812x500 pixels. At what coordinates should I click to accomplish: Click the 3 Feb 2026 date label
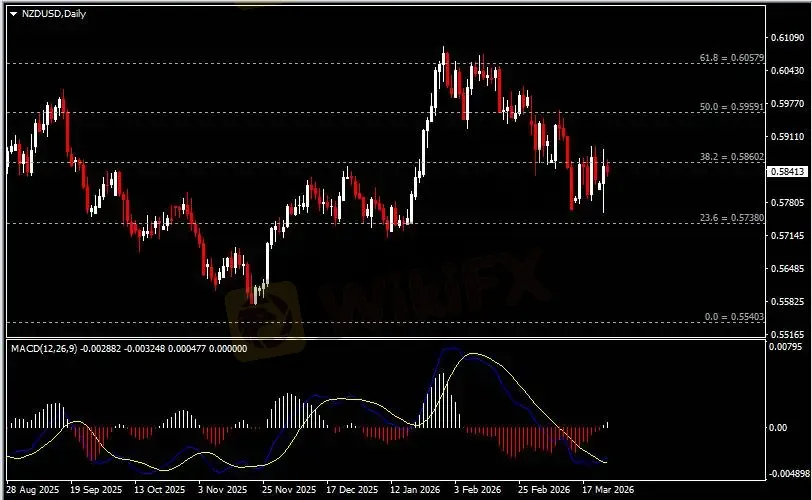[478, 490]
